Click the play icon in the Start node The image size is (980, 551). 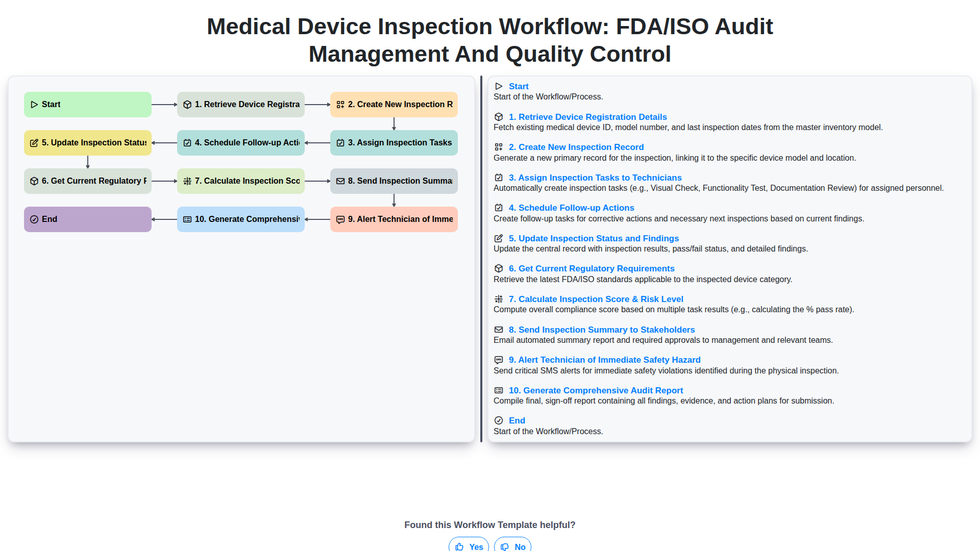coord(34,105)
